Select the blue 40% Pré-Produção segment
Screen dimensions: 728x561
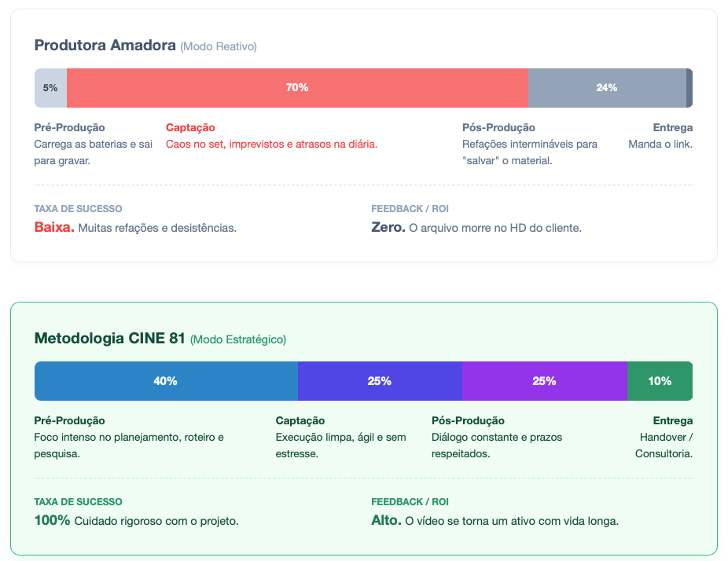click(166, 381)
